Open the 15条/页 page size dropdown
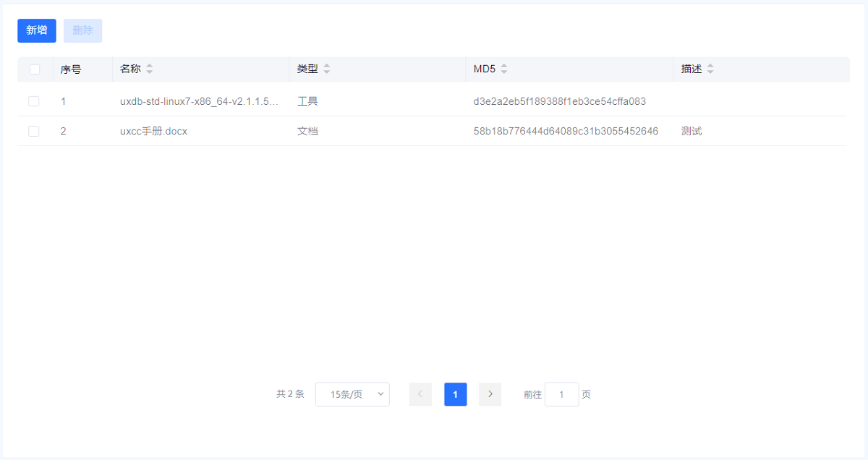The image size is (868, 460). click(352, 394)
